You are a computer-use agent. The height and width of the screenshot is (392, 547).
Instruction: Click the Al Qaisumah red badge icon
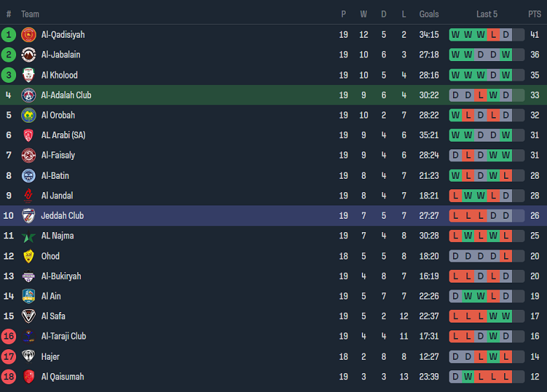(x=28, y=377)
